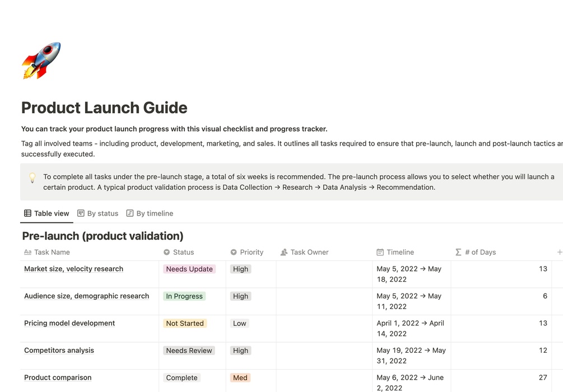
Task: Open the Needs Update status dropdown
Action: coord(189,269)
